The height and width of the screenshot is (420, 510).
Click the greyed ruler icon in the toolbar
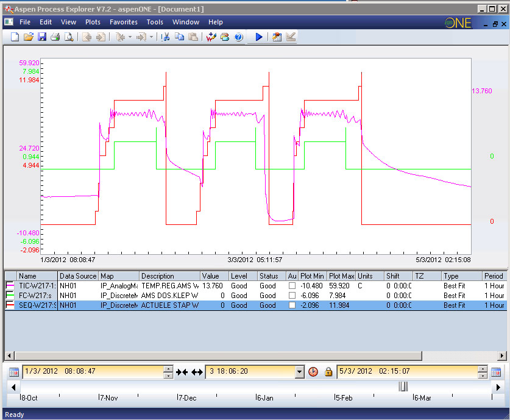click(291, 37)
